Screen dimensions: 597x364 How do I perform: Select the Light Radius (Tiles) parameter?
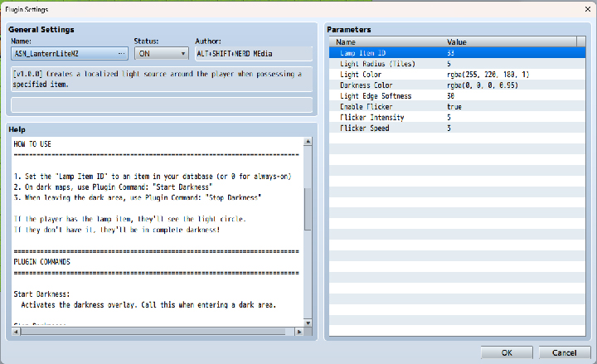(457, 64)
